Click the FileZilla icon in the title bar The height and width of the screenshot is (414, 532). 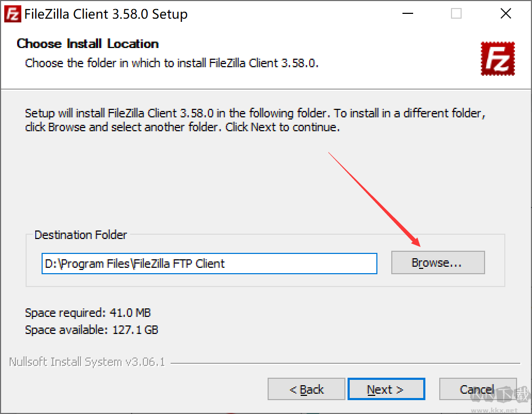point(13,14)
